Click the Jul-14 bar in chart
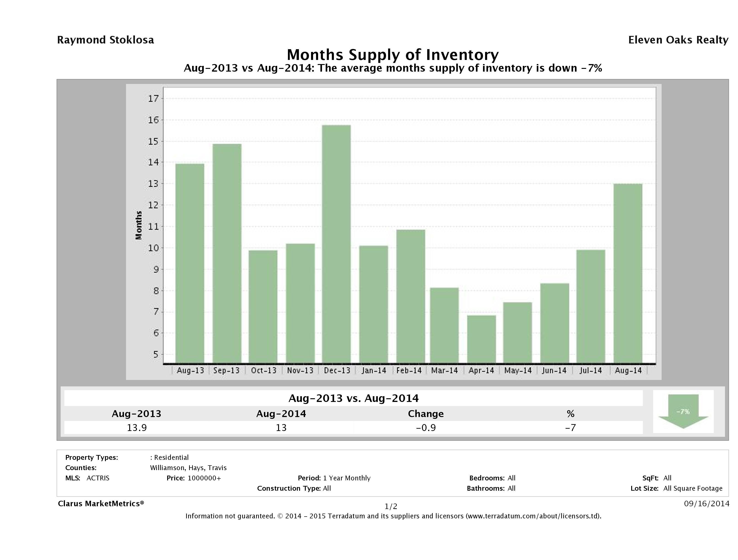738x560 pixels. click(590, 306)
